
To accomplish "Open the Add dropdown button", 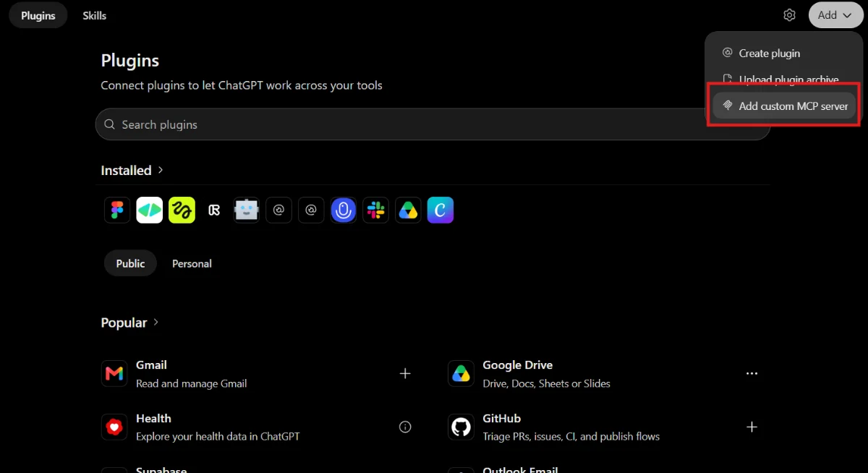I will [x=835, y=15].
